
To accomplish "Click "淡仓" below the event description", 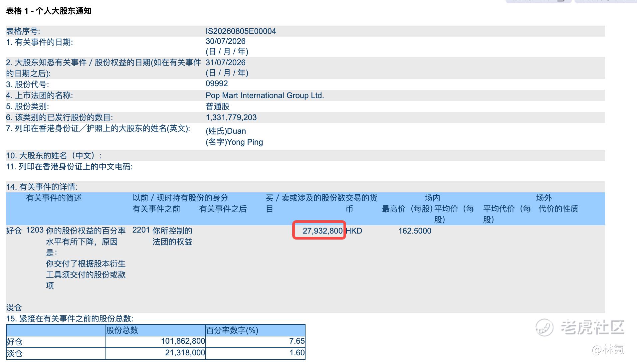I will point(14,308).
